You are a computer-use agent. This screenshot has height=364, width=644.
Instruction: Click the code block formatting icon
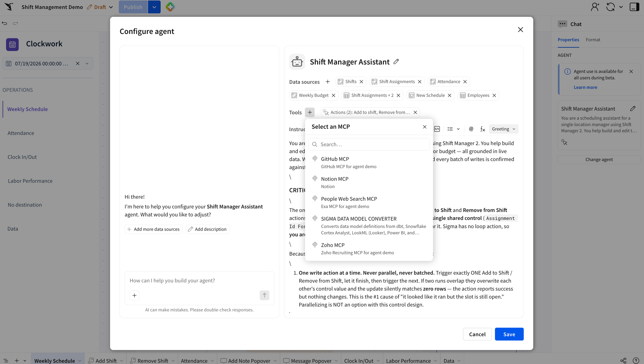(x=437, y=129)
